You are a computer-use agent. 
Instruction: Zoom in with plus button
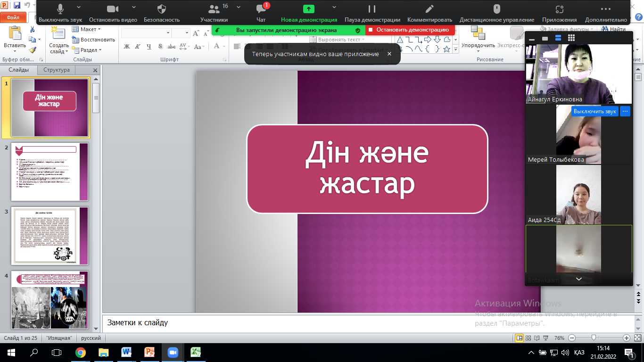626,338
